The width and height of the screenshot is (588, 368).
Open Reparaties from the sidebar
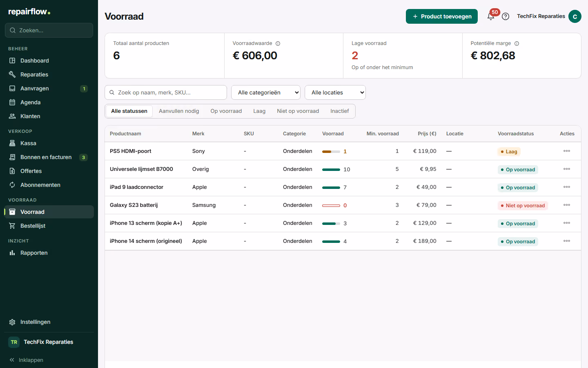click(x=49, y=74)
